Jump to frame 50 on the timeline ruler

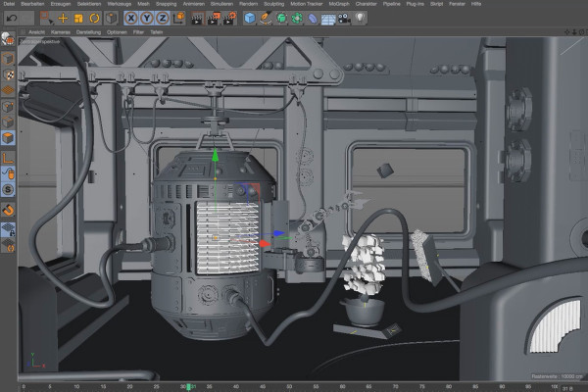point(289,387)
